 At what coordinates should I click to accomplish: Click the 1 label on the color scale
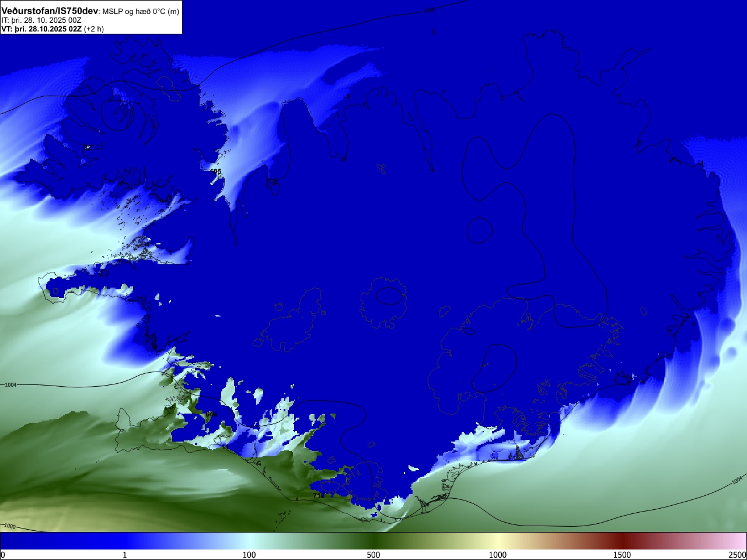pos(124,555)
